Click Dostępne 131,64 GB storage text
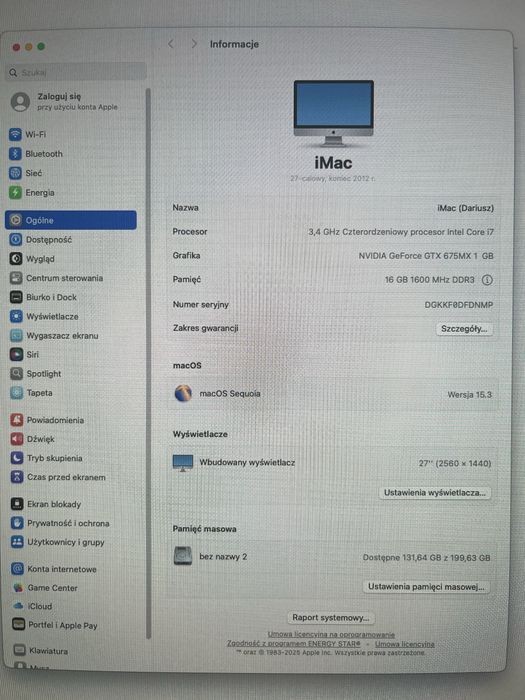The width and height of the screenshot is (525, 700). (x=426, y=558)
